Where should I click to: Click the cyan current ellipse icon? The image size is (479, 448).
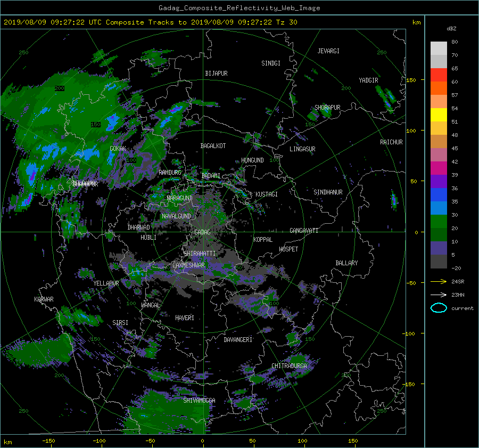[439, 308]
